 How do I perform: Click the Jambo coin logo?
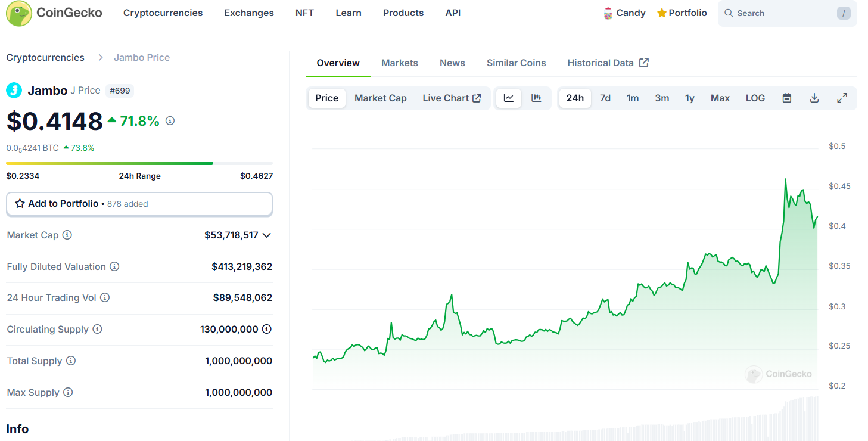tap(14, 91)
